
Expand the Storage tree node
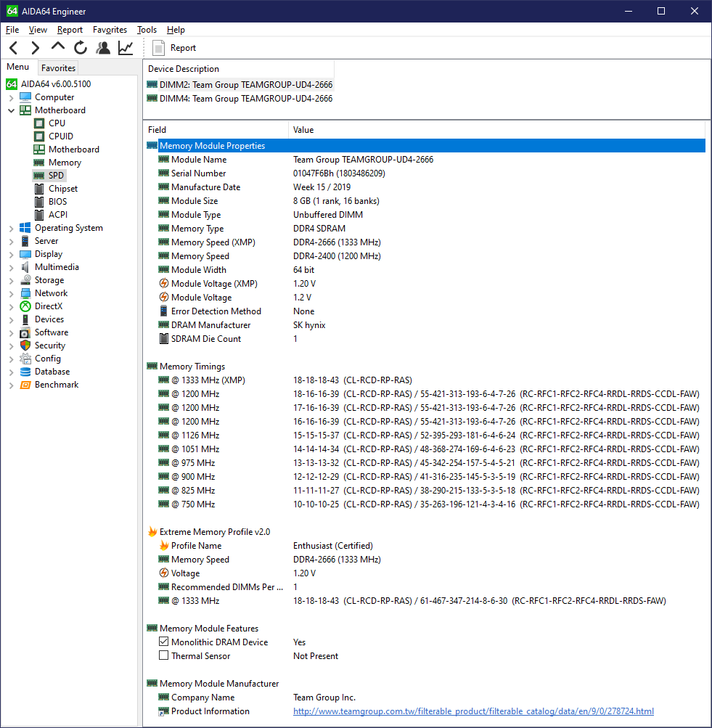(x=11, y=280)
